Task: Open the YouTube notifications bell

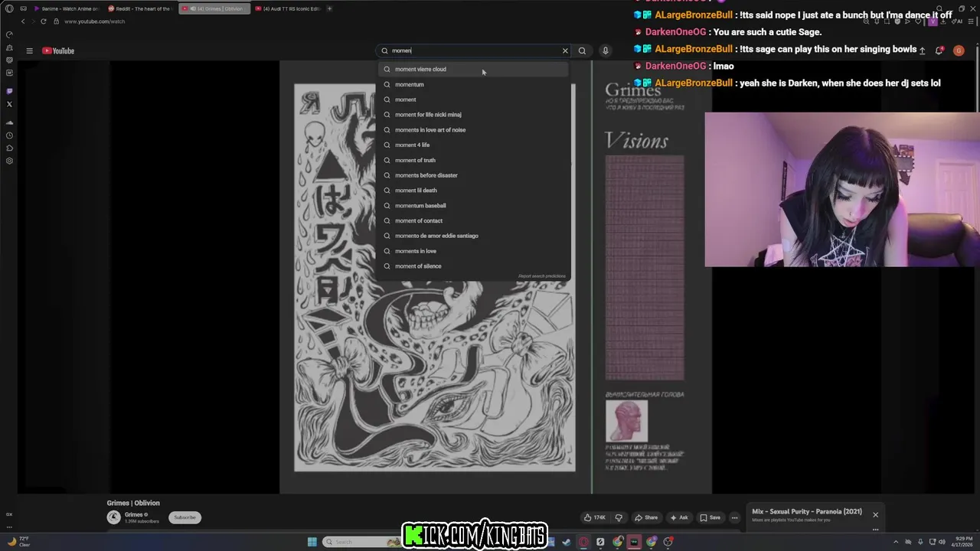Action: click(x=939, y=51)
